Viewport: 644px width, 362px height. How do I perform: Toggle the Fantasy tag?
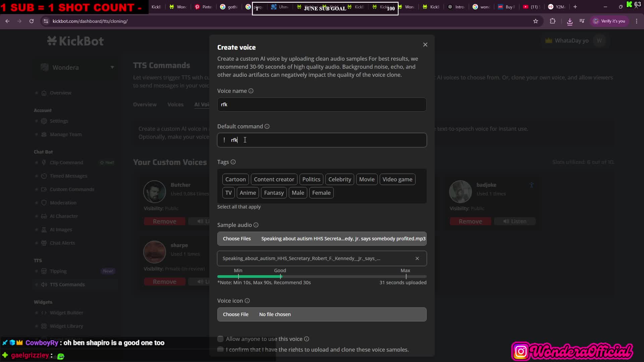(274, 193)
